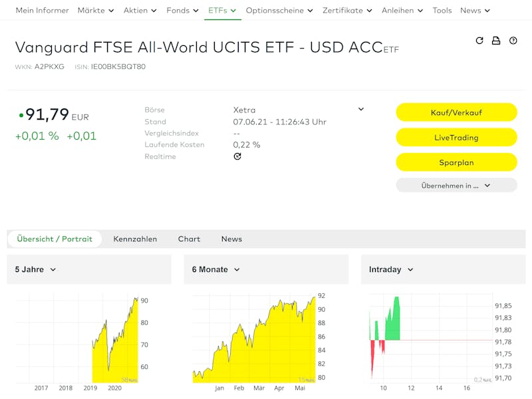Change the 6 Monate chart period
The height and width of the screenshot is (399, 532).
(215, 269)
